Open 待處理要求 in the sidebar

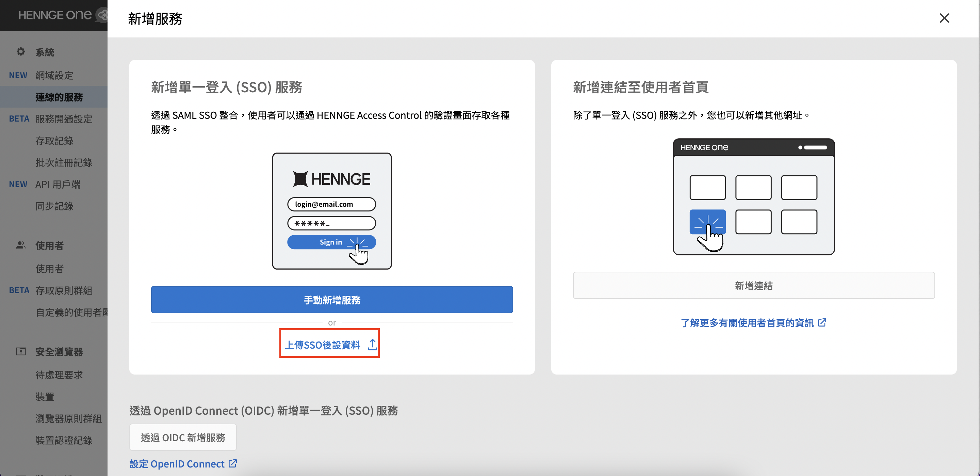click(59, 375)
